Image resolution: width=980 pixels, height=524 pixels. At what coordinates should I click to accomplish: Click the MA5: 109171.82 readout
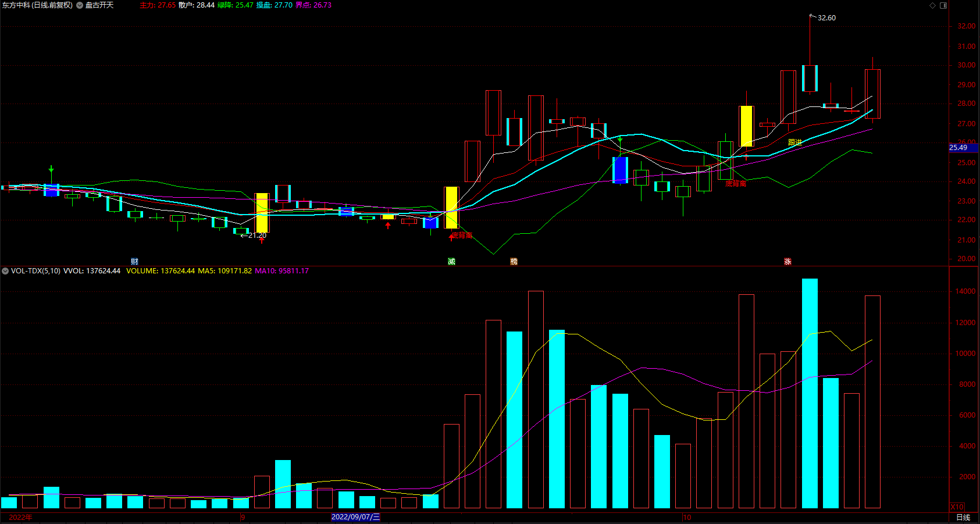coord(224,271)
